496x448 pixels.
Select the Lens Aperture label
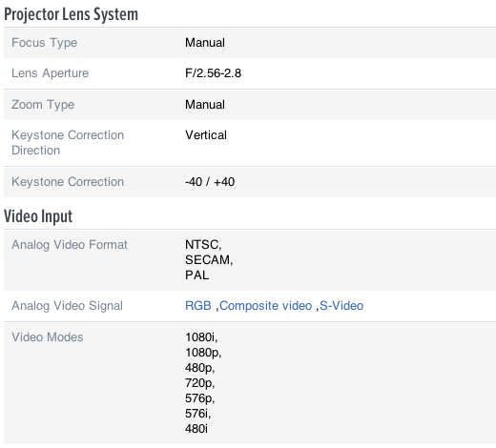coord(50,73)
